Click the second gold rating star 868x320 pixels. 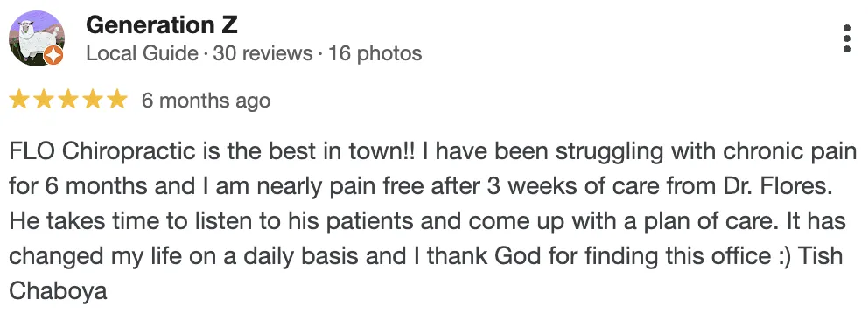(44, 100)
